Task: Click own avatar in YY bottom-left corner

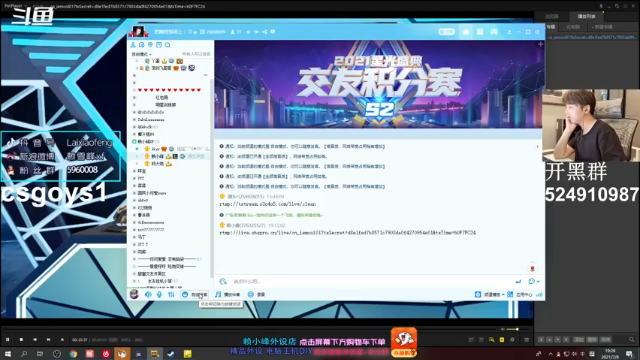Action: coord(134,294)
